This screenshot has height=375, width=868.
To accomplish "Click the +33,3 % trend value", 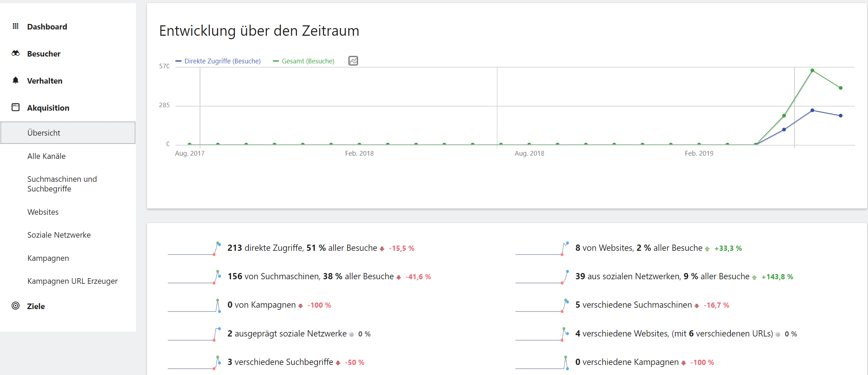I will 728,248.
